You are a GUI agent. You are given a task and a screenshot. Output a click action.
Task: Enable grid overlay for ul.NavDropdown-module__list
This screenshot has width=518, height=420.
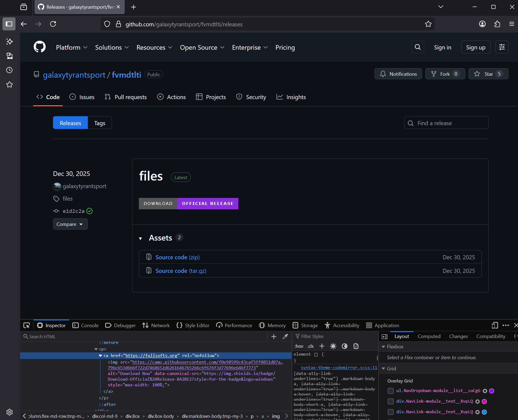click(x=391, y=391)
